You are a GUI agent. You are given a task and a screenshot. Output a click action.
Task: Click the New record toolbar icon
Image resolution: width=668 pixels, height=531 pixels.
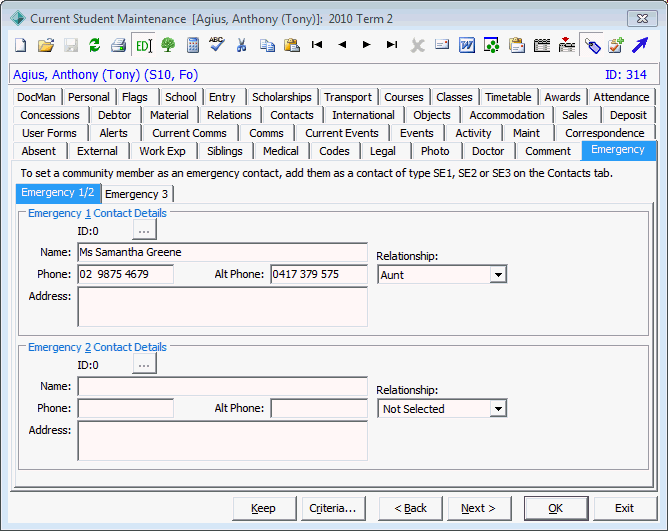point(20,45)
